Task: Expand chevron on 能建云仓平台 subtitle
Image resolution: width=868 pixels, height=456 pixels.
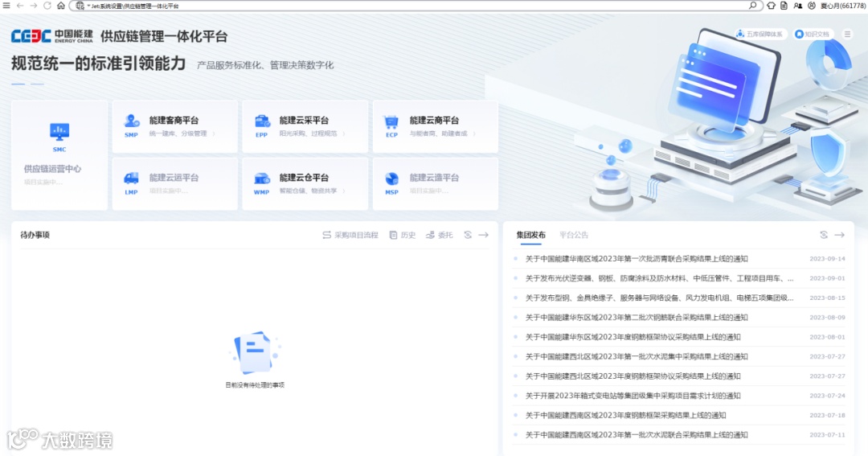Action: coord(344,191)
